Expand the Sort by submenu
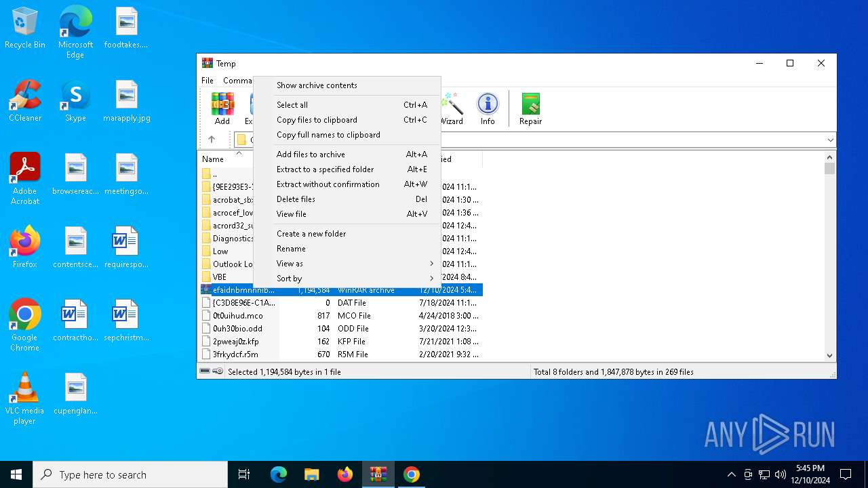Viewport: 868px width, 488px height. (x=347, y=279)
